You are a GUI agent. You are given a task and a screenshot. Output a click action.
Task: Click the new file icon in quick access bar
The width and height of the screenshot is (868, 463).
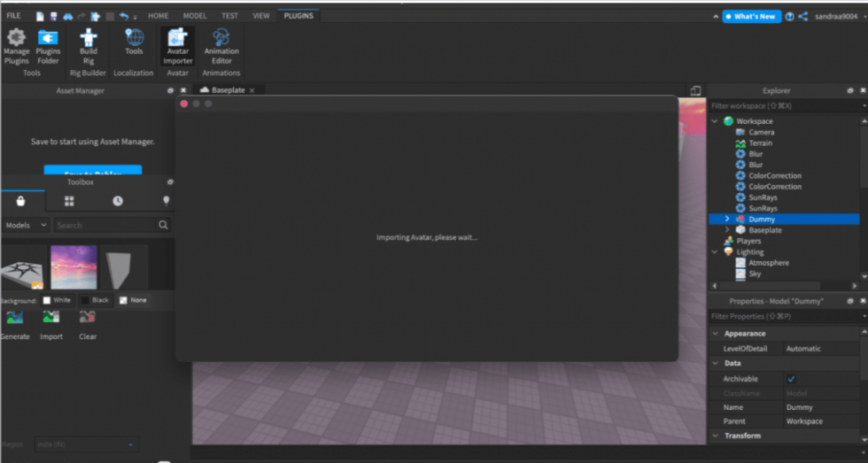pos(41,17)
